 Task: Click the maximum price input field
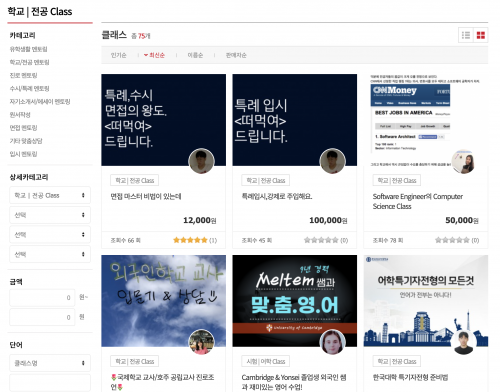click(42, 317)
